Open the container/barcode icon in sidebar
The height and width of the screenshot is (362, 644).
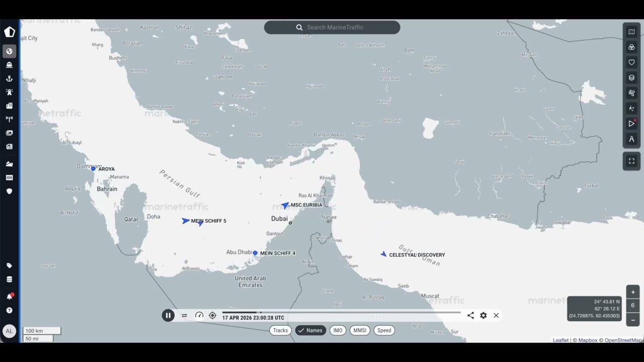9,177
